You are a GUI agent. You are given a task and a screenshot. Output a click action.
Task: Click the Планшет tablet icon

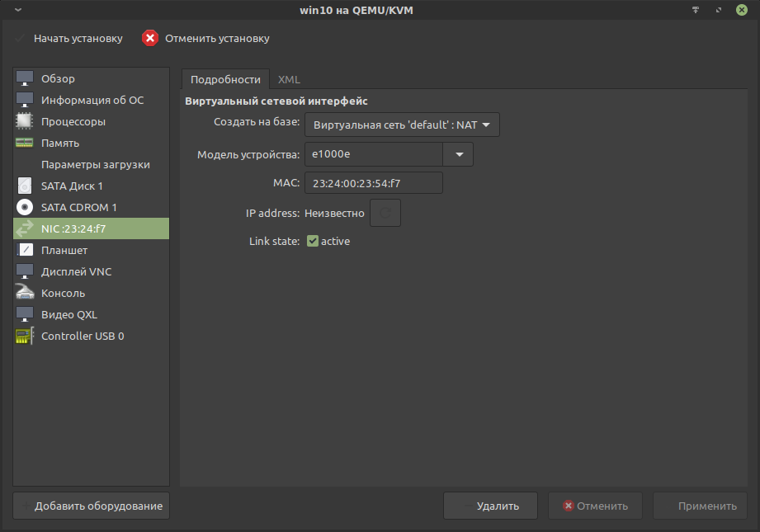25,250
